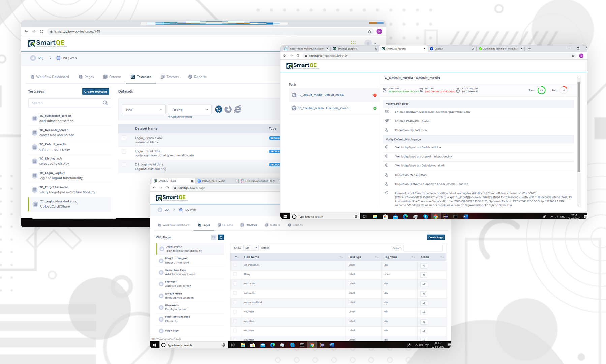The width and height of the screenshot is (606, 364).
Task: Expand the user menu chevron in Testcases window header
Action: (375, 43)
